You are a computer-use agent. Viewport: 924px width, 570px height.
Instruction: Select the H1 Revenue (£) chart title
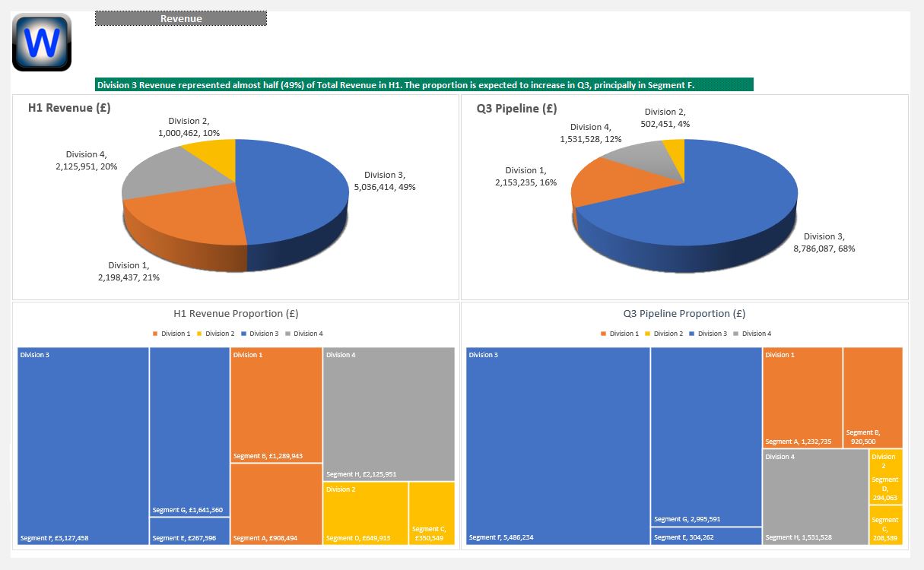69,108
